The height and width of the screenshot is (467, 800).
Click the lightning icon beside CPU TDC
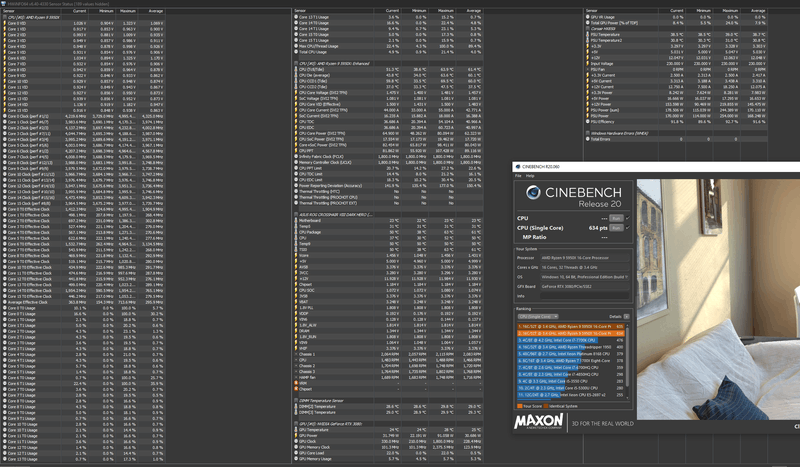point(296,122)
